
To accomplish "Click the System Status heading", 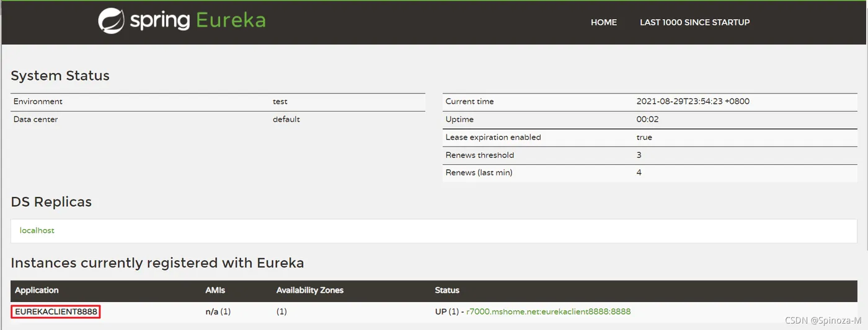I will click(60, 76).
